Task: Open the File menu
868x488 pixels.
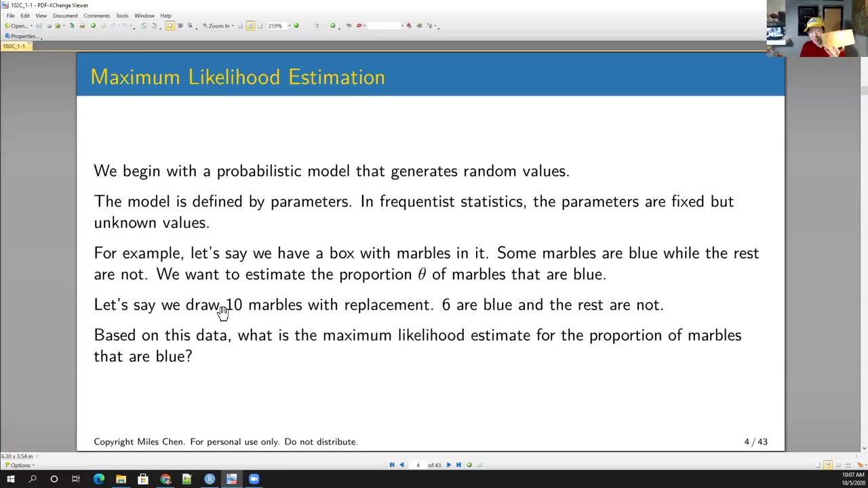Action: (10, 16)
